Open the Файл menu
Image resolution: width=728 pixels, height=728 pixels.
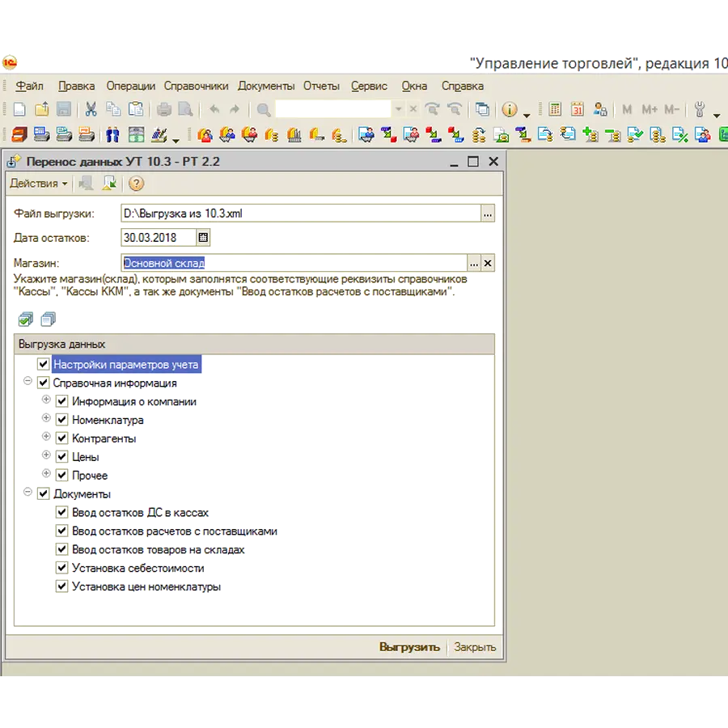point(29,87)
